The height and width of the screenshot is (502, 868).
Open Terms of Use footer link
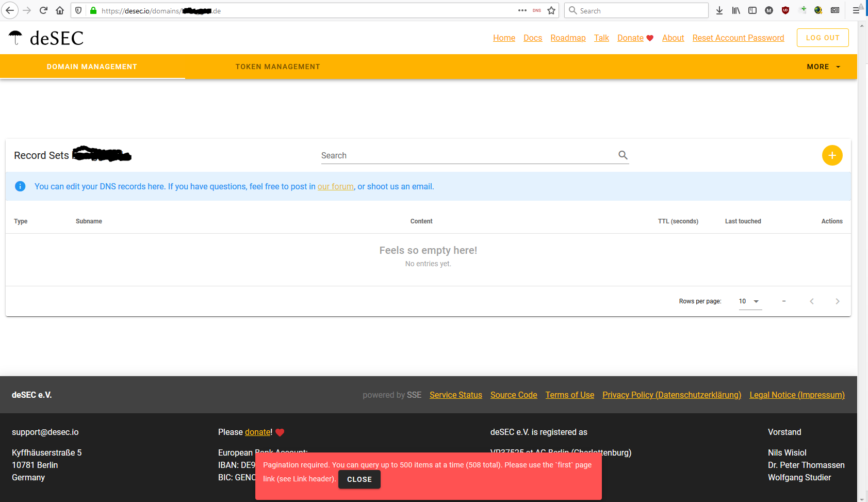570,395
